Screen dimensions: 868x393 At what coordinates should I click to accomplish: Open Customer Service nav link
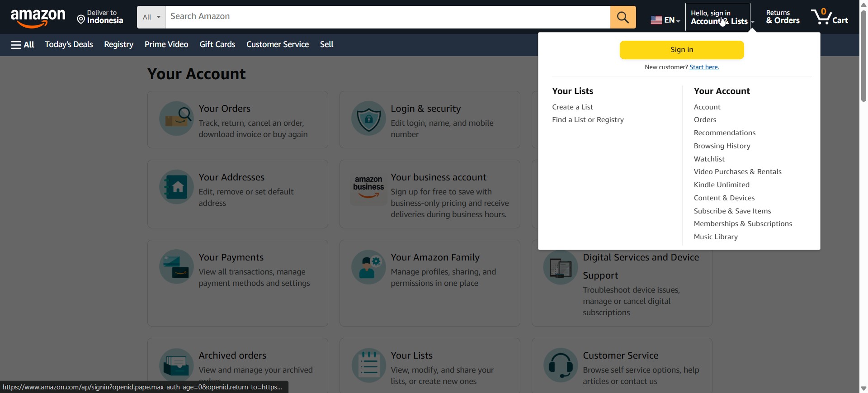[278, 44]
